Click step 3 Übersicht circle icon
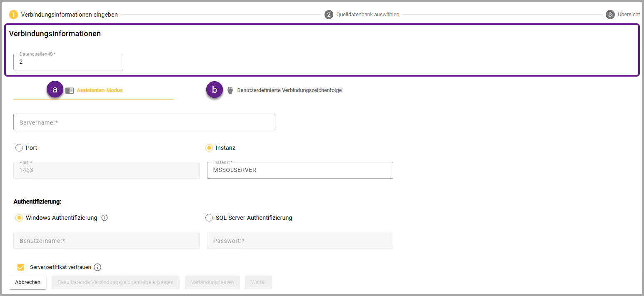644x296 pixels. [610, 15]
